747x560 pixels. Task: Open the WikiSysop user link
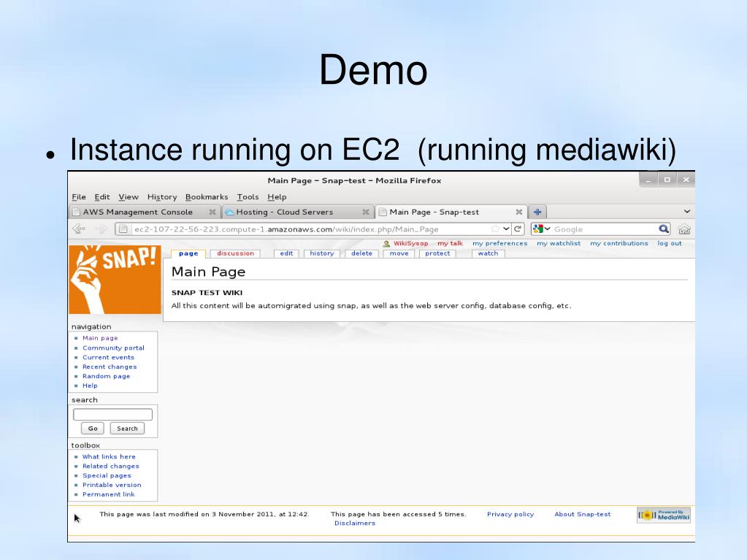[x=410, y=243]
